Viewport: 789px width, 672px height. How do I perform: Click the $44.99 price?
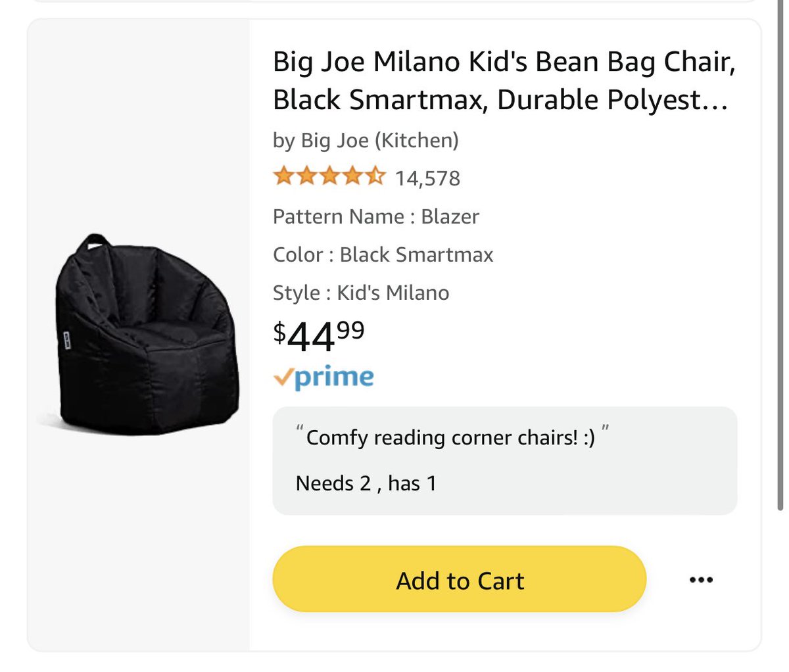(318, 336)
